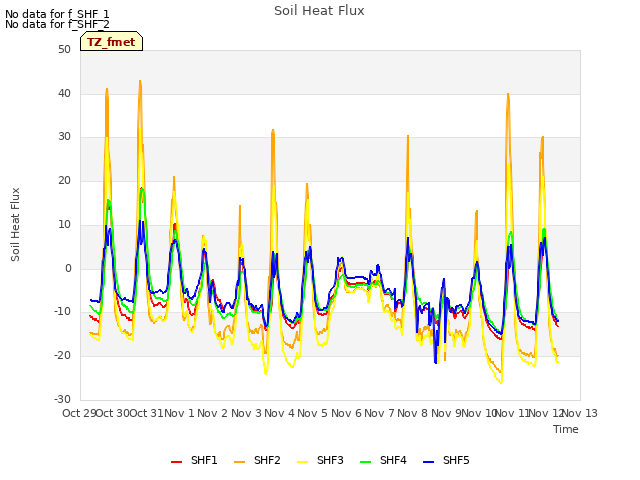Click the orange SHF2 legend color marker
The height and width of the screenshot is (480, 640).
pos(240,462)
